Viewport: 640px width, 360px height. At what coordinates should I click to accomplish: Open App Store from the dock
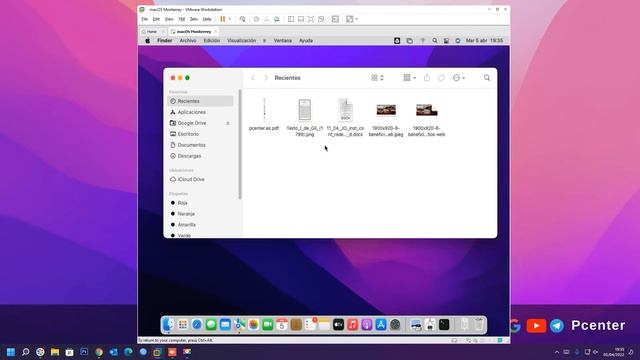coord(381,324)
